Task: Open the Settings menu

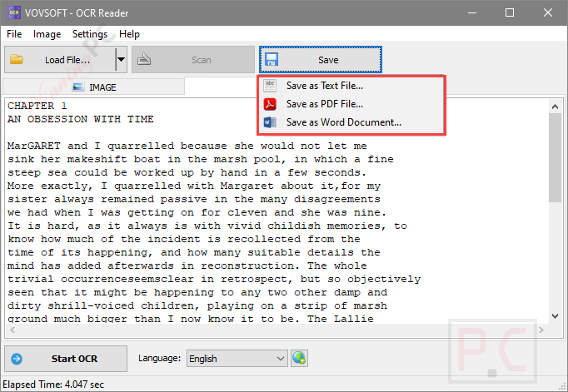Action: tap(90, 34)
